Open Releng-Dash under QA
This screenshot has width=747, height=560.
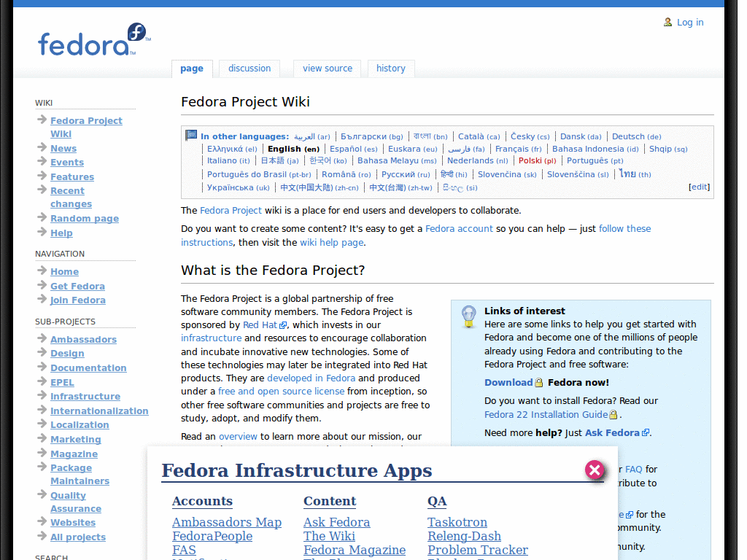464,536
